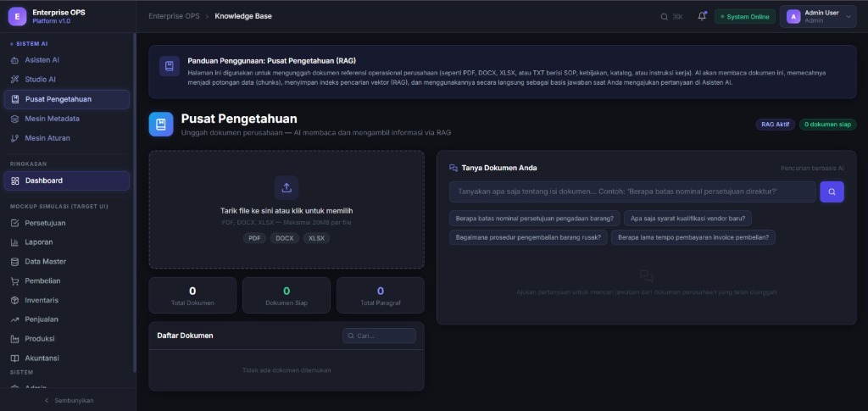Click the Knowledge Base breadcrumb text
The width and height of the screenshot is (868, 411).
(x=243, y=16)
